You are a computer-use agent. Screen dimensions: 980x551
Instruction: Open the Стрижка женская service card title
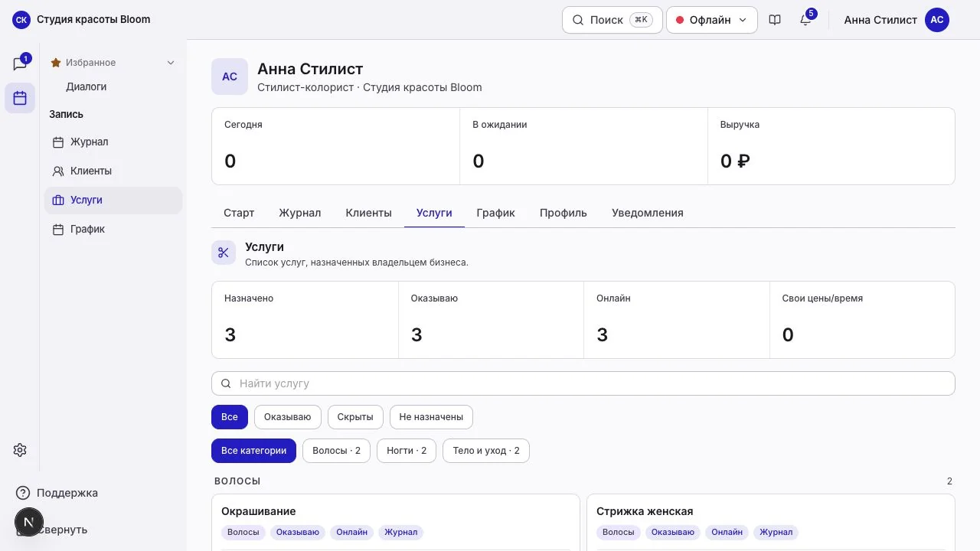coord(645,511)
